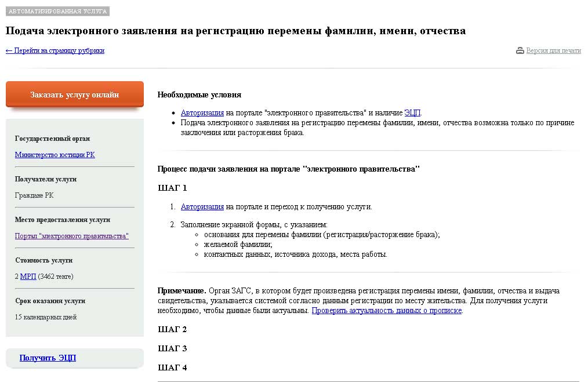The height and width of the screenshot is (382, 588).
Task: Click the "МРП" link in service cost
Action: [28, 277]
